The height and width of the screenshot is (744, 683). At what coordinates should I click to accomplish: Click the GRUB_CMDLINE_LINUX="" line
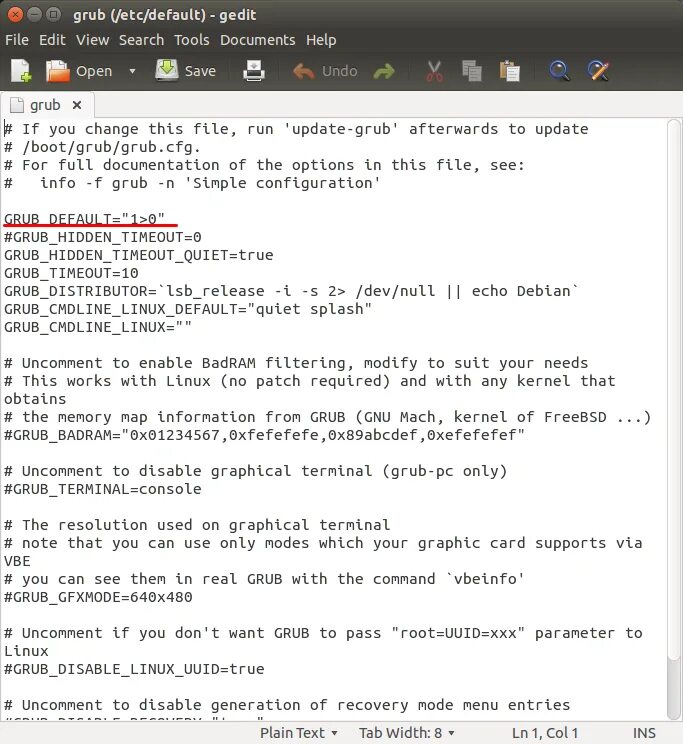[x=98, y=327]
